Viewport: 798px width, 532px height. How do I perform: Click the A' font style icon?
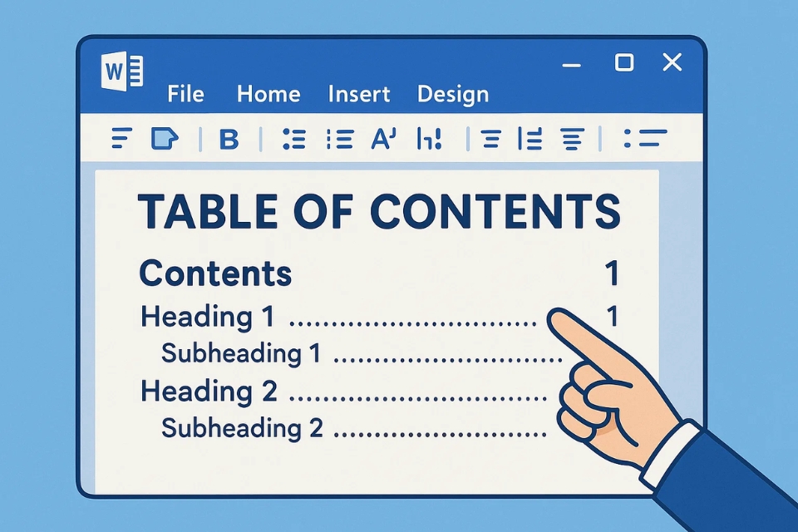(383, 140)
